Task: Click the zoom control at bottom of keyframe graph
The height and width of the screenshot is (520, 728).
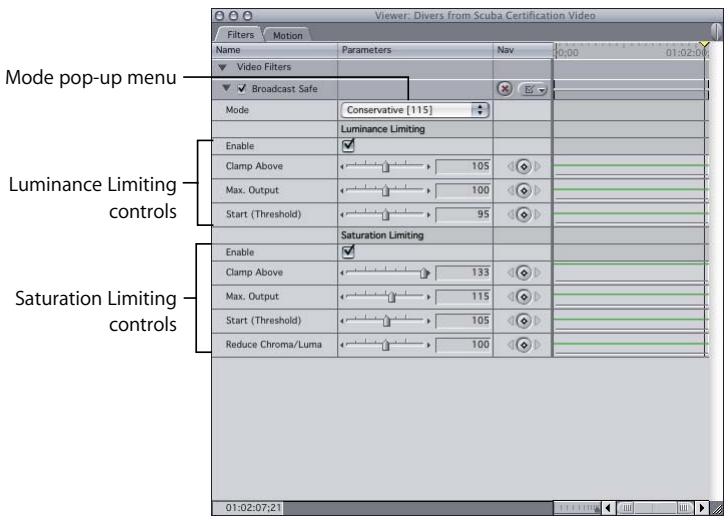Action: point(577,508)
